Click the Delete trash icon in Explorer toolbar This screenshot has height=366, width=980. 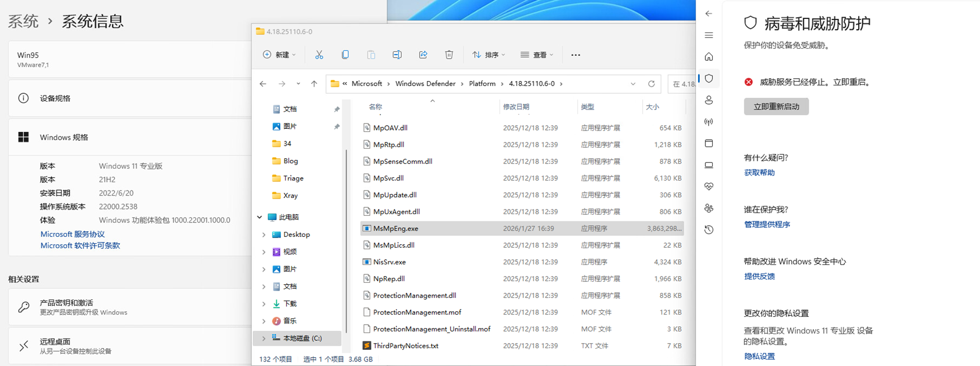click(x=449, y=55)
